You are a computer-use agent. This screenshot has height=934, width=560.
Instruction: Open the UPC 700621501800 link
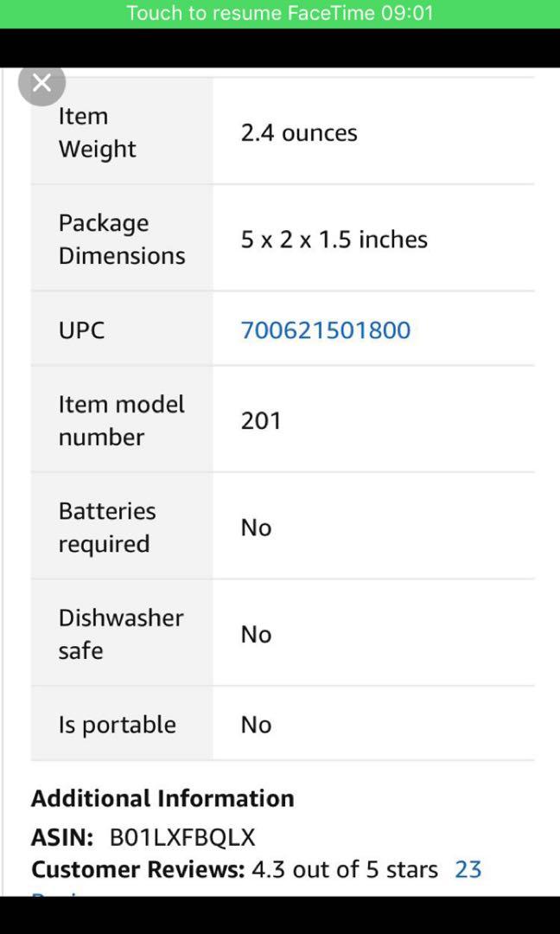coord(325,330)
